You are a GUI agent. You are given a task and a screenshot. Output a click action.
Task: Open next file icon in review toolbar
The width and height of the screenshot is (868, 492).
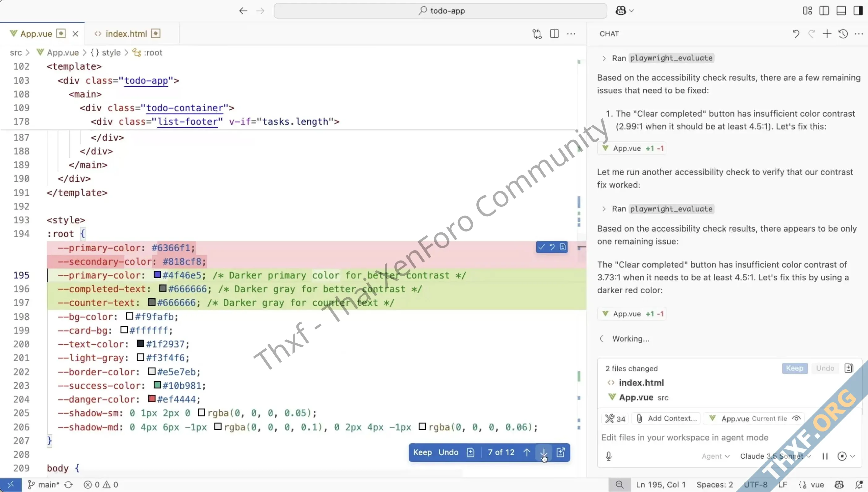pyautogui.click(x=561, y=452)
